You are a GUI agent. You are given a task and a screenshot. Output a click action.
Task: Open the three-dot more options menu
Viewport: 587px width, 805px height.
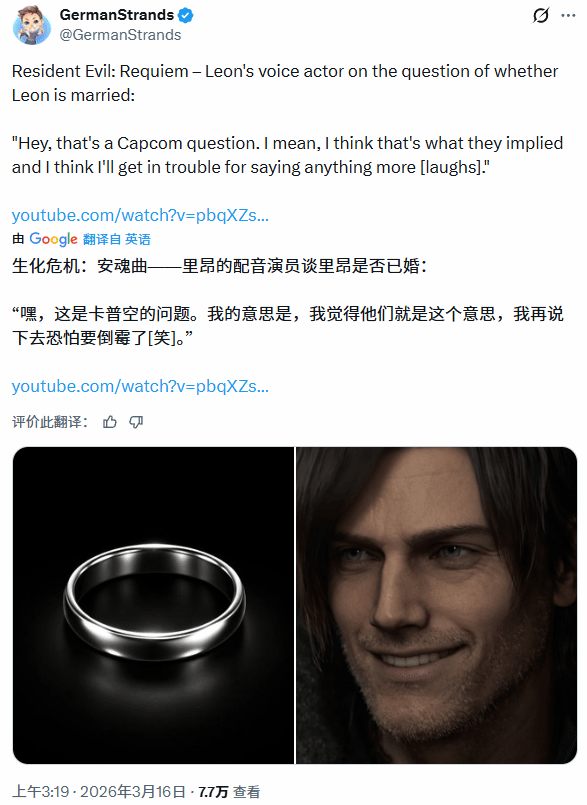(x=568, y=16)
